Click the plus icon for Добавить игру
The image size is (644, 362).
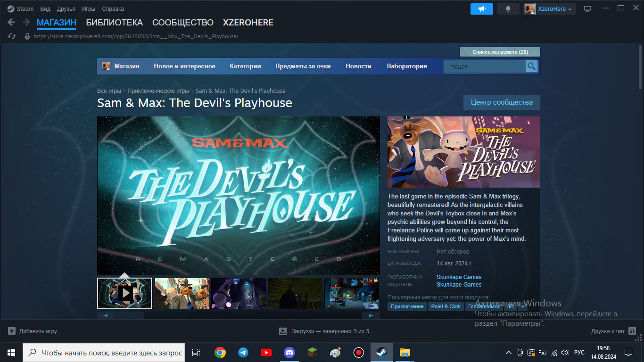(12, 331)
